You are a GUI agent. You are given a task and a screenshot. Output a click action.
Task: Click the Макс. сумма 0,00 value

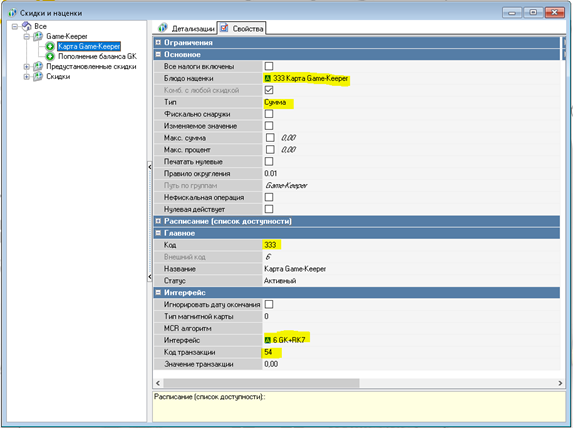(x=288, y=138)
